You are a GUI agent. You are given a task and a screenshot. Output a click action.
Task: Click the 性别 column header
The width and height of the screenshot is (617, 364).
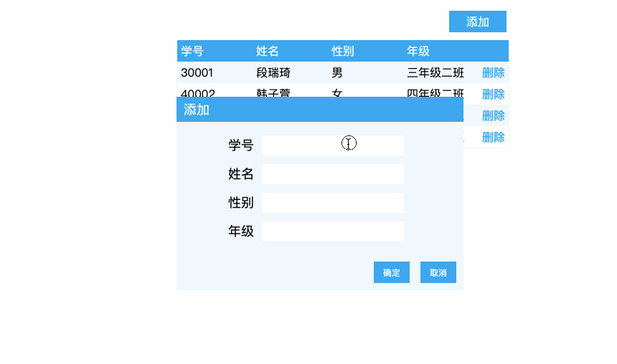coord(343,51)
